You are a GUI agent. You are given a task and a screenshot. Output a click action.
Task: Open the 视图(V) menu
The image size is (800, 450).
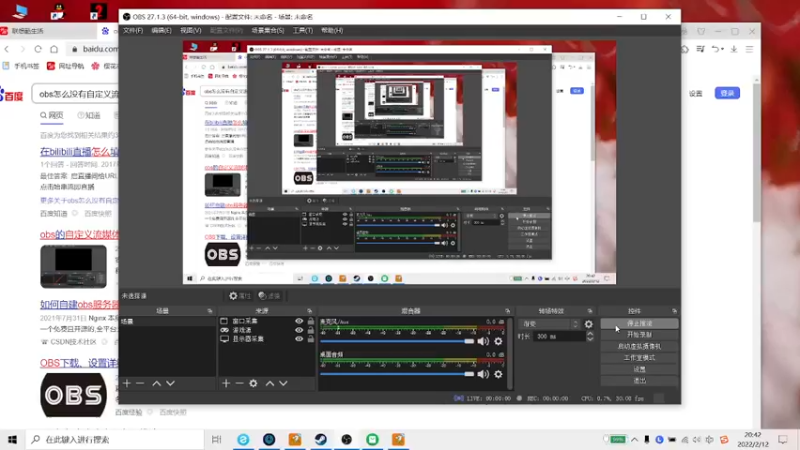click(190, 31)
